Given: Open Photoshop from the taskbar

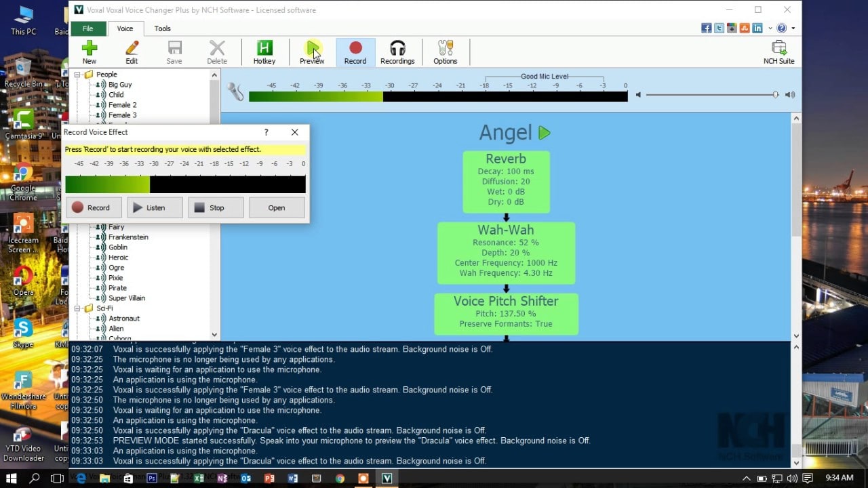Looking at the screenshot, I should pos(152,478).
